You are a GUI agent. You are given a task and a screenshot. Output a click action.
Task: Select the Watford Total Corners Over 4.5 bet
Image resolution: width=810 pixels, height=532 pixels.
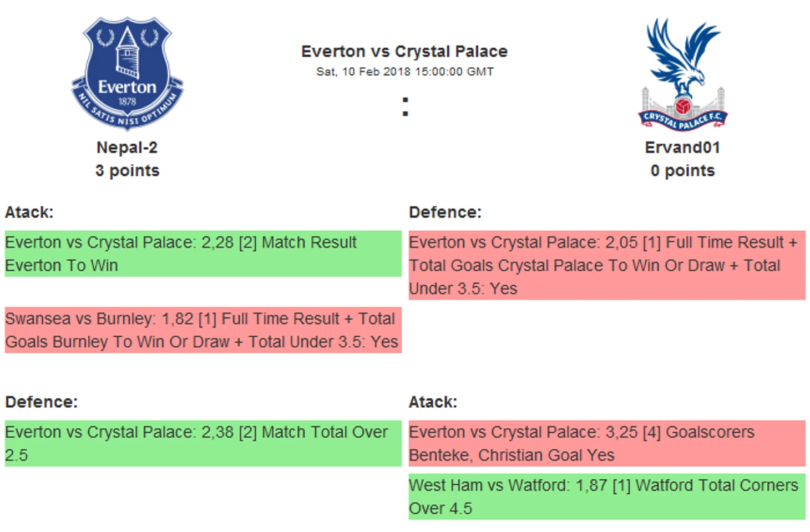tap(606, 496)
